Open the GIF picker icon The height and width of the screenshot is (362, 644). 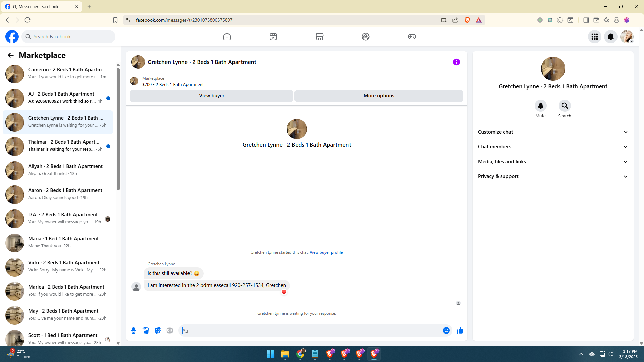tap(170, 330)
